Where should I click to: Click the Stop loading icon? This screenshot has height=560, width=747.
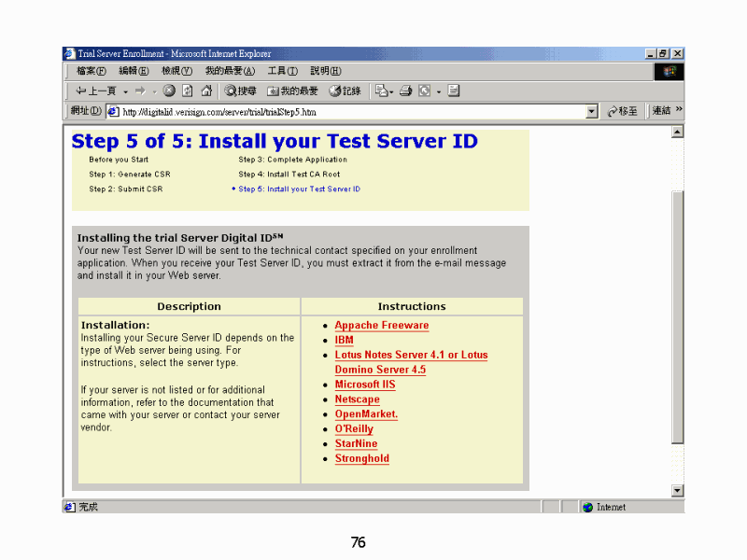[x=169, y=91]
